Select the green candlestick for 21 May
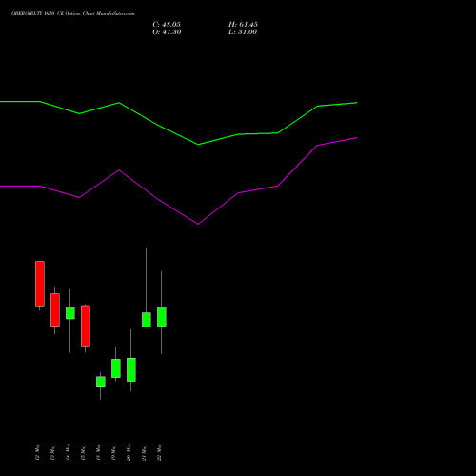 coord(147,320)
